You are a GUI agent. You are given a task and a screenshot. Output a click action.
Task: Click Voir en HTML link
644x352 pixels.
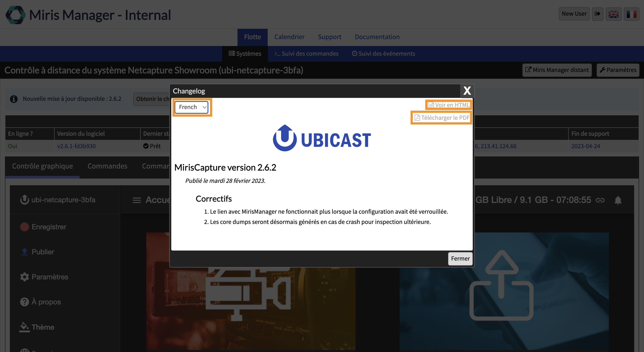pos(449,105)
